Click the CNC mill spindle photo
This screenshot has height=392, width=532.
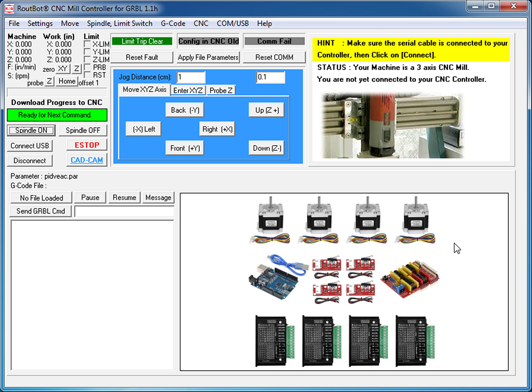[x=392, y=125]
